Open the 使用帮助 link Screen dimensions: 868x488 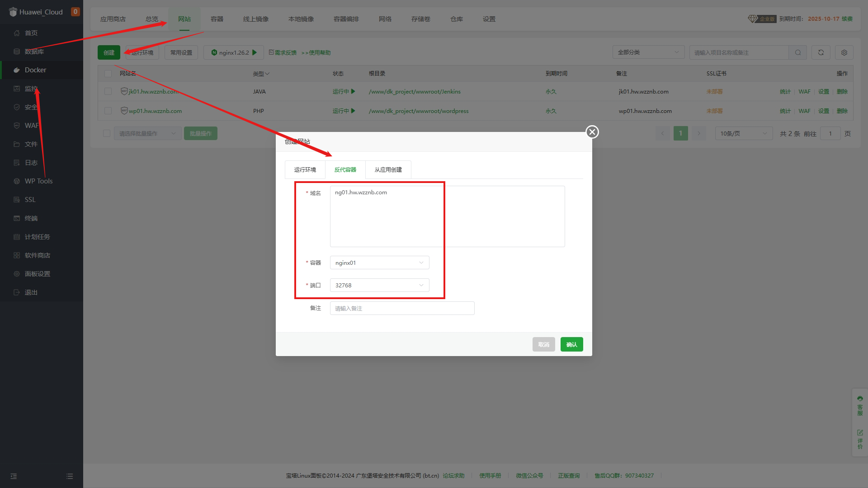pyautogui.click(x=316, y=53)
